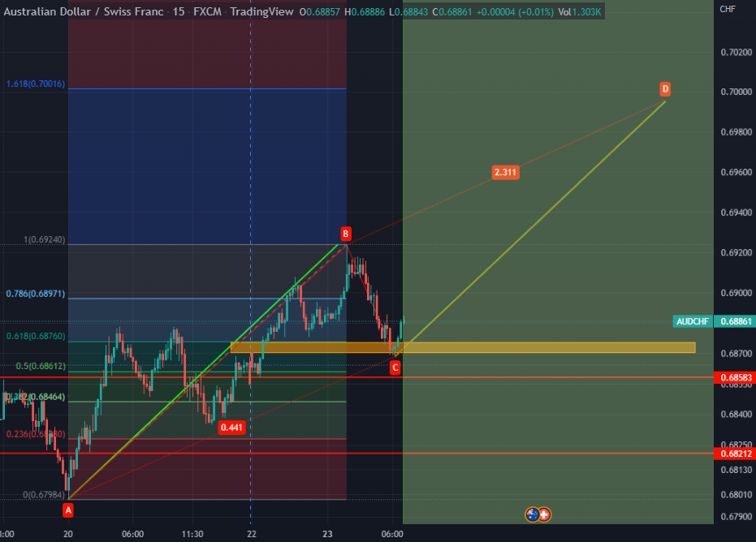
Task: Select the point D pattern label
Action: pos(665,89)
